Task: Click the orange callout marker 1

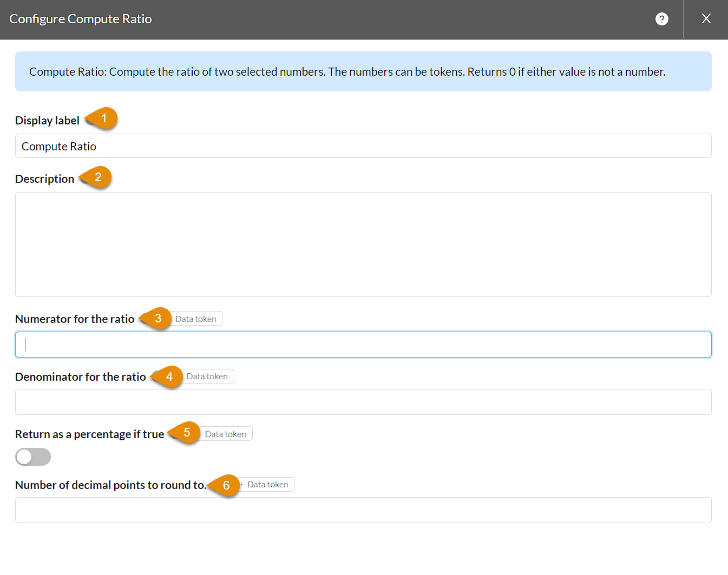Action: [103, 118]
